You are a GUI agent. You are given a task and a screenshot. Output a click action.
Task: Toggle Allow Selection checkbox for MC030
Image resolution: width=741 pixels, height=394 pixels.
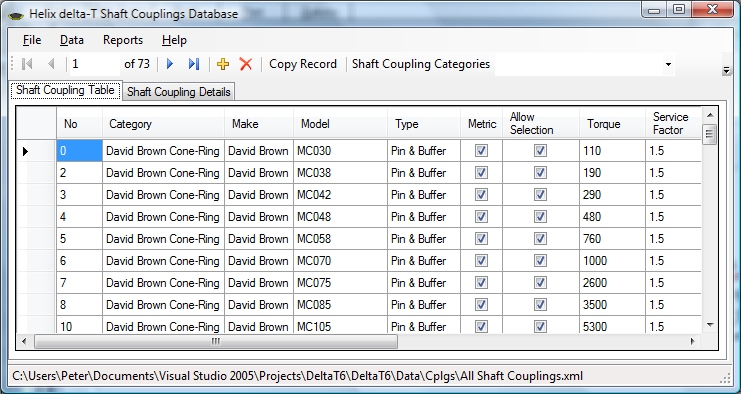540,151
